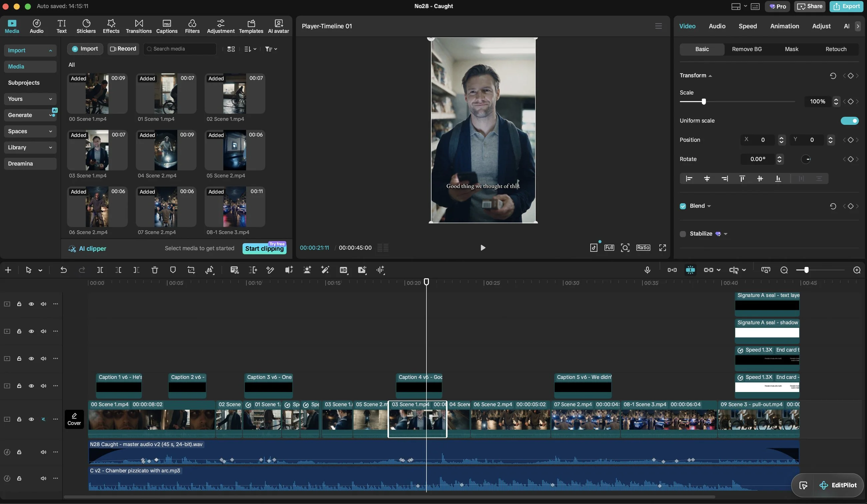
Task: Collapse the Import sidebar section
Action: click(x=30, y=51)
